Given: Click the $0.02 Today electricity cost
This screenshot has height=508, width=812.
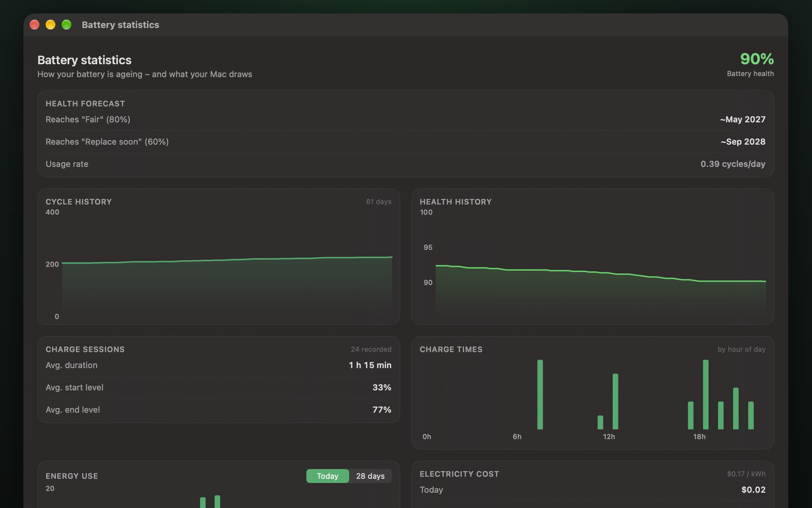Looking at the screenshot, I should [x=753, y=490].
